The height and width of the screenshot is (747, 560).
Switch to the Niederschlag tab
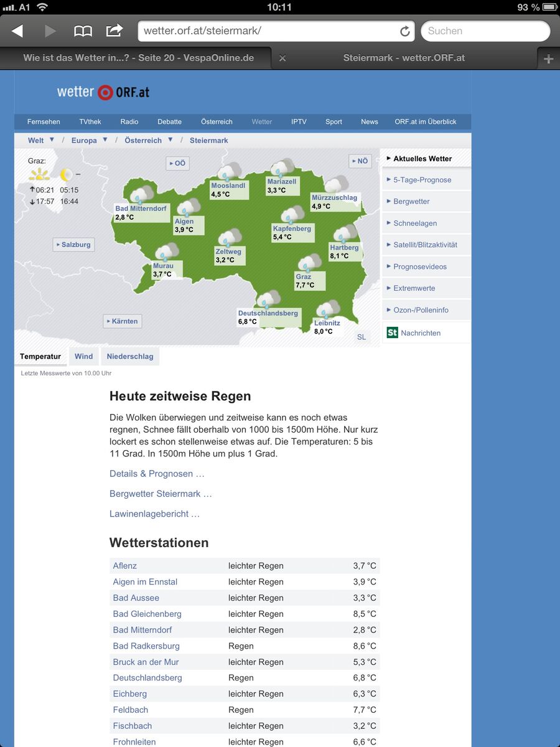pos(130,357)
